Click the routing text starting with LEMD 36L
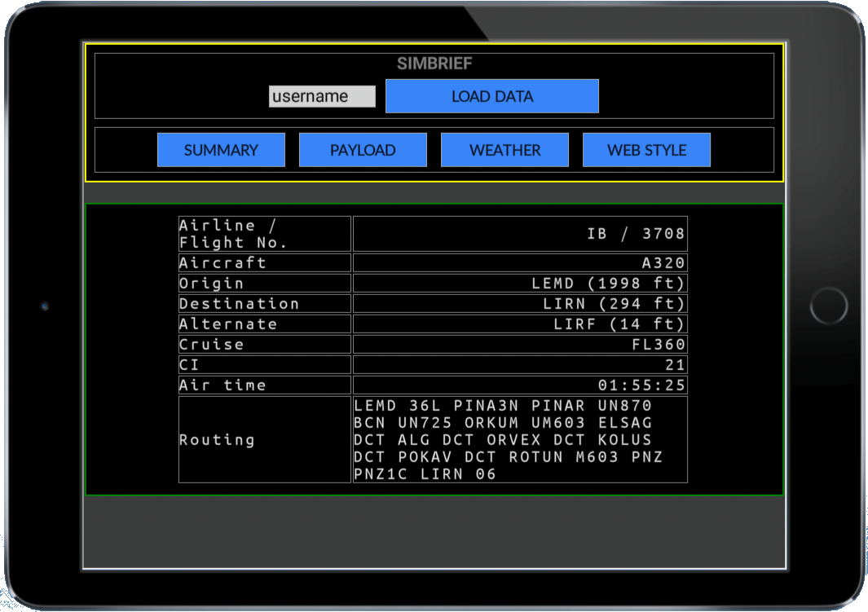Screen dimensions: 868x612 point(509,439)
